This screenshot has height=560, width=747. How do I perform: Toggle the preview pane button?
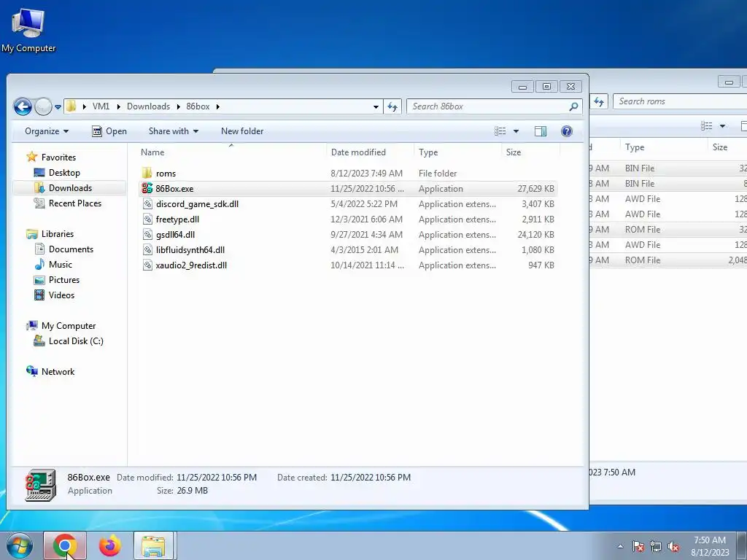[541, 131]
